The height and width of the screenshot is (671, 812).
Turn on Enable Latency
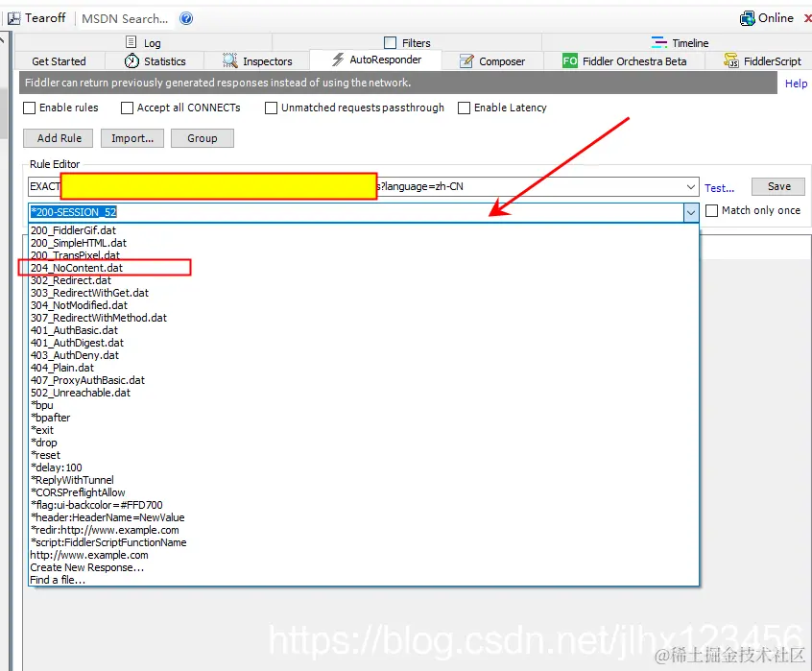(464, 108)
